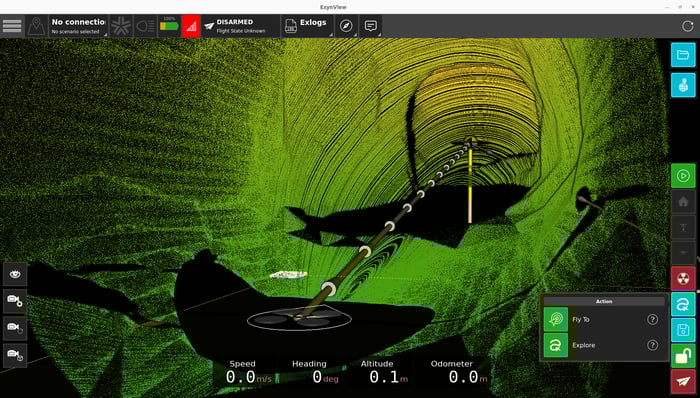Start mission with green play button
Viewport: 700px width, 398px height.
[683, 176]
